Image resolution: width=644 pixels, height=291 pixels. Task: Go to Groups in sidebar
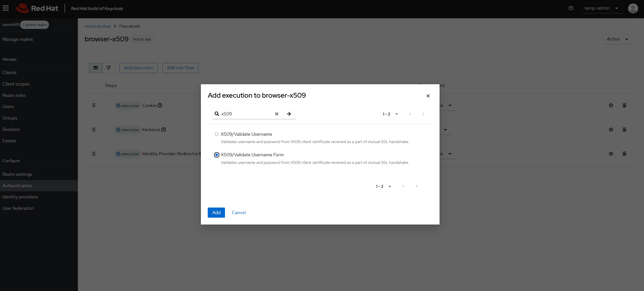(10, 118)
